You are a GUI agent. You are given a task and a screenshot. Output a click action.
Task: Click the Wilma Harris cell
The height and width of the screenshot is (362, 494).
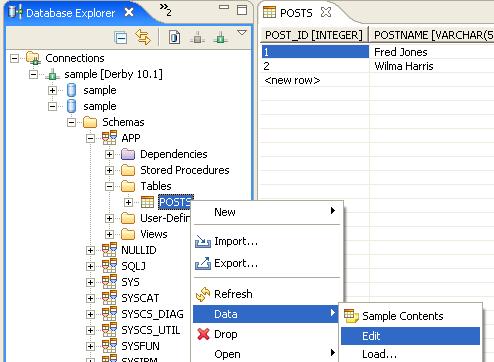(432, 66)
